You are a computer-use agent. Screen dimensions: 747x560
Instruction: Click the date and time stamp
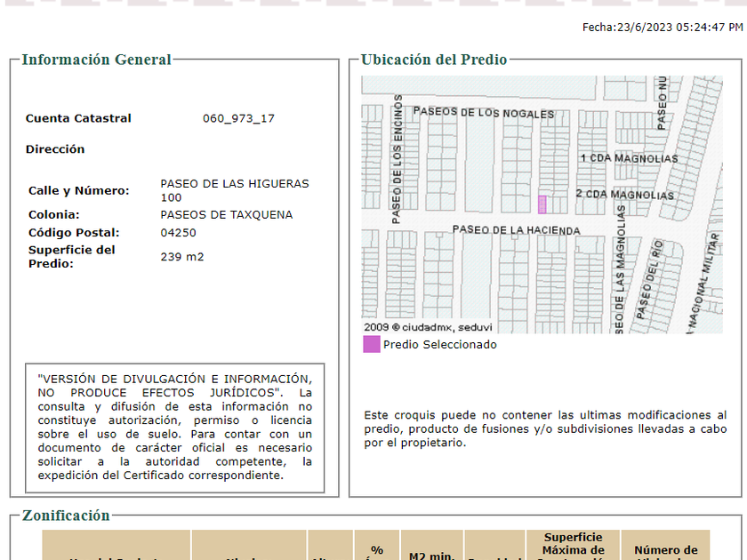coord(662,28)
